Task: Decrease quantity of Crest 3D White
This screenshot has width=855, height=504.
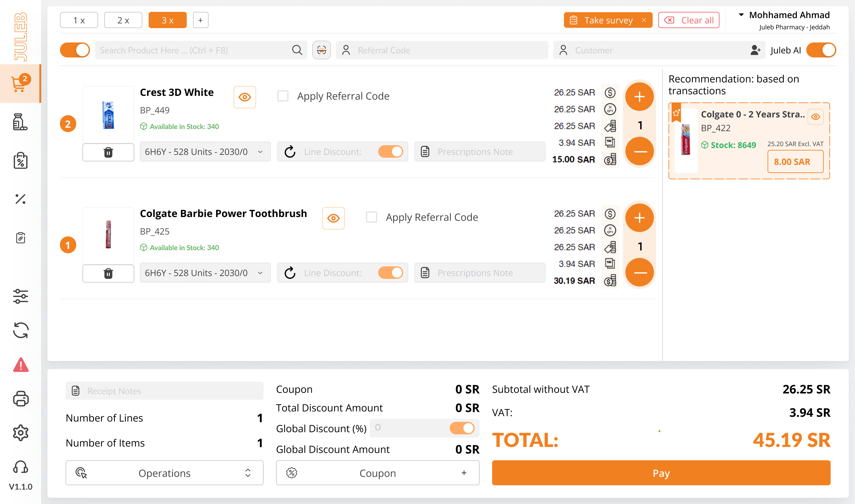Action: [x=640, y=151]
